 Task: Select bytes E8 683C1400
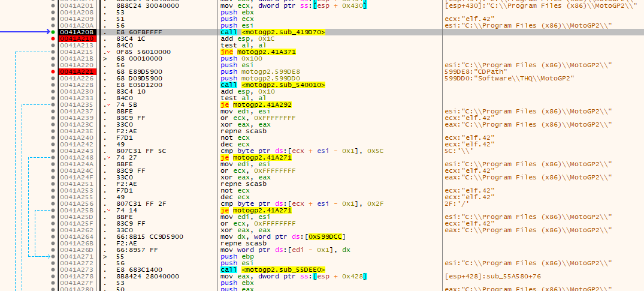click(139, 269)
